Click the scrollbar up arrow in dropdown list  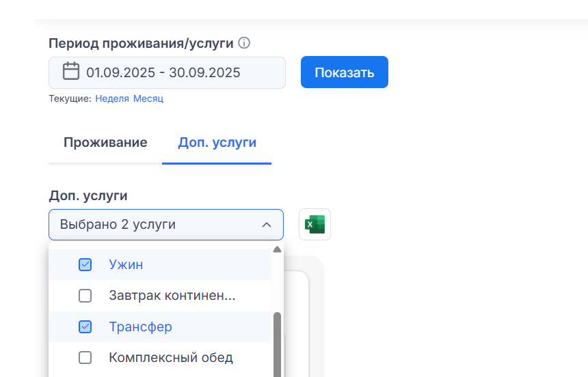[277, 249]
